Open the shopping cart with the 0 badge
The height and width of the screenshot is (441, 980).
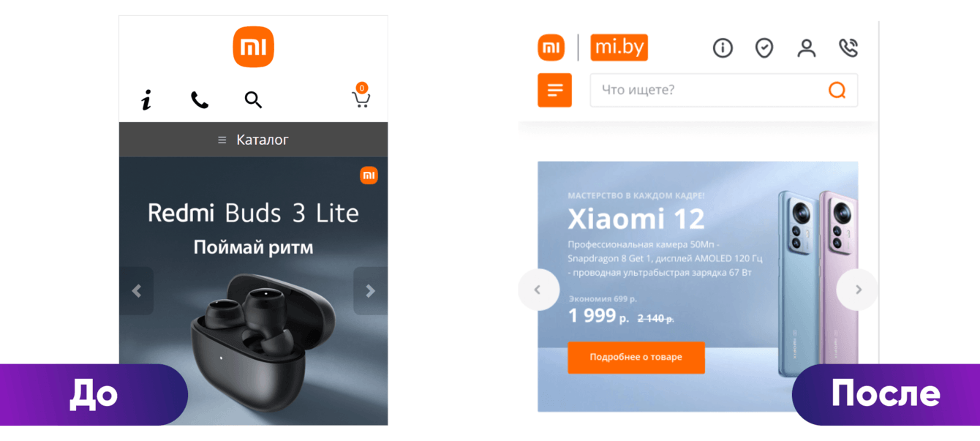click(361, 96)
